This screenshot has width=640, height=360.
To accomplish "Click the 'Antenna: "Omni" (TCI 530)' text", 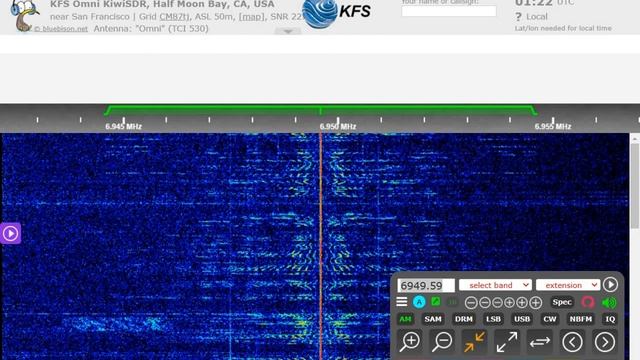I will click(x=151, y=29).
